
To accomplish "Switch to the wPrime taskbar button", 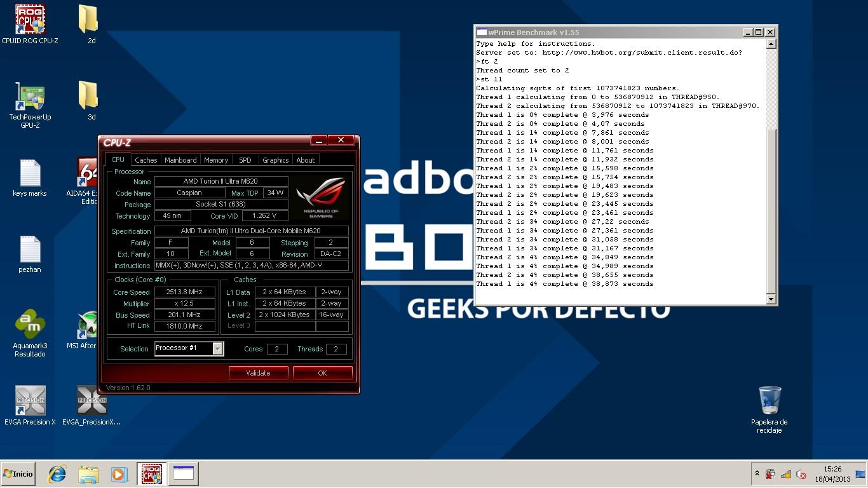I will 184,474.
